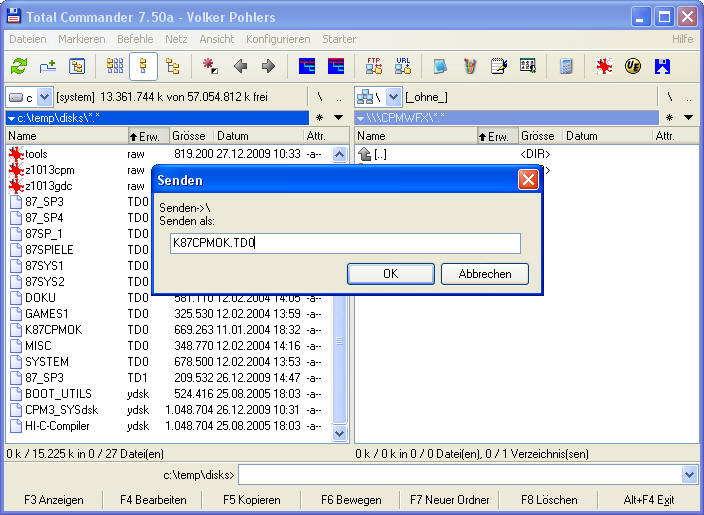Switch to Tree view toolbar icon

click(172, 66)
